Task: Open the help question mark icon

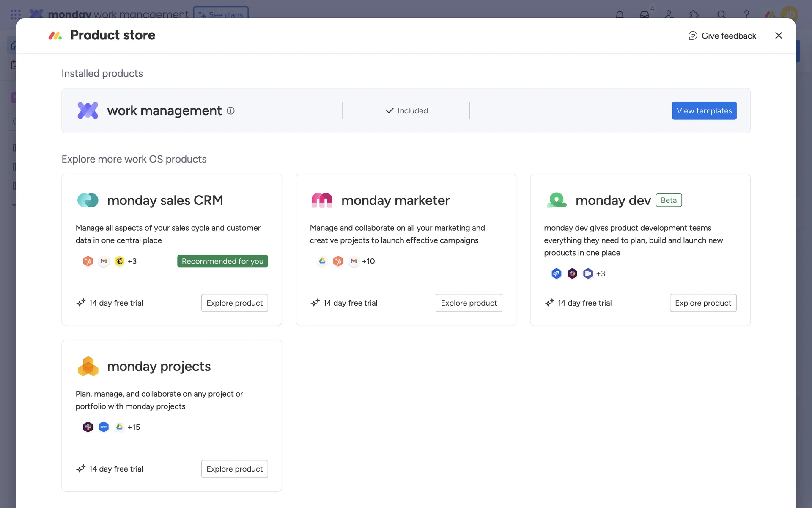Action: (746, 14)
